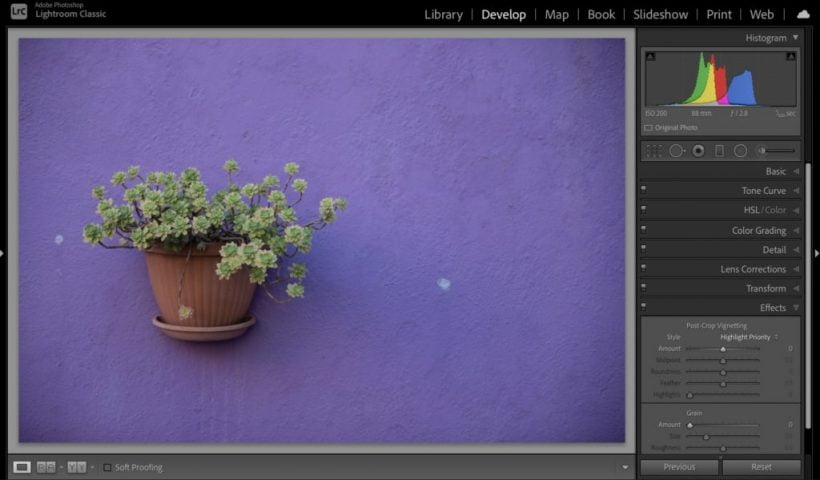Image resolution: width=820 pixels, height=480 pixels.
Task: Open the vignette Style Highlight Priority dropdown
Action: [748, 337]
